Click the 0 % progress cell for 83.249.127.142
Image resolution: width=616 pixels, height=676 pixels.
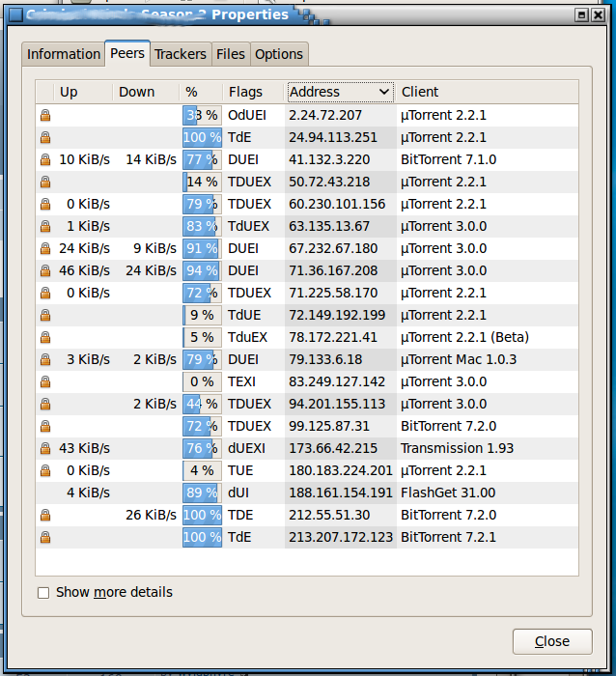click(202, 381)
